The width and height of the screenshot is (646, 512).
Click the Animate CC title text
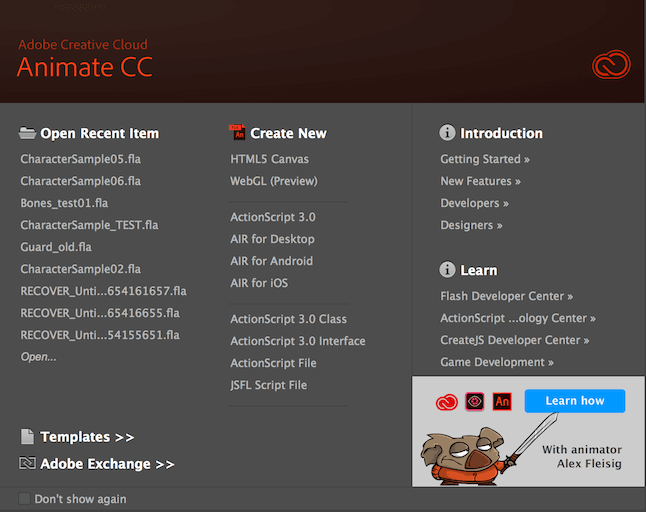[x=85, y=67]
